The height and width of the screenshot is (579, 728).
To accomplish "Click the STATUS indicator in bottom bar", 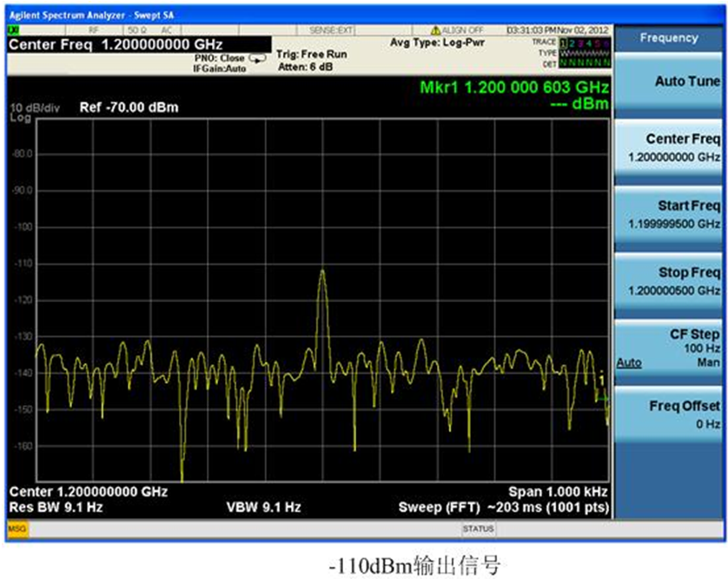I will click(x=478, y=529).
